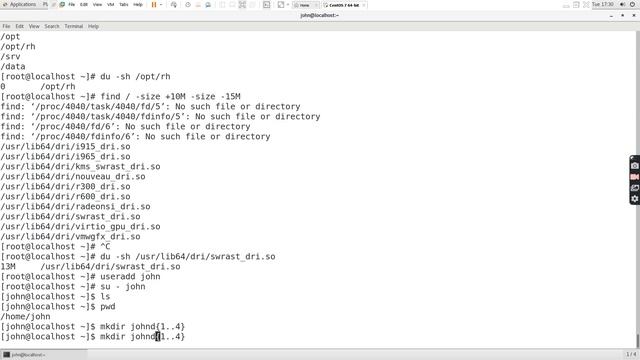Open the terminal View menu

pos(34,26)
